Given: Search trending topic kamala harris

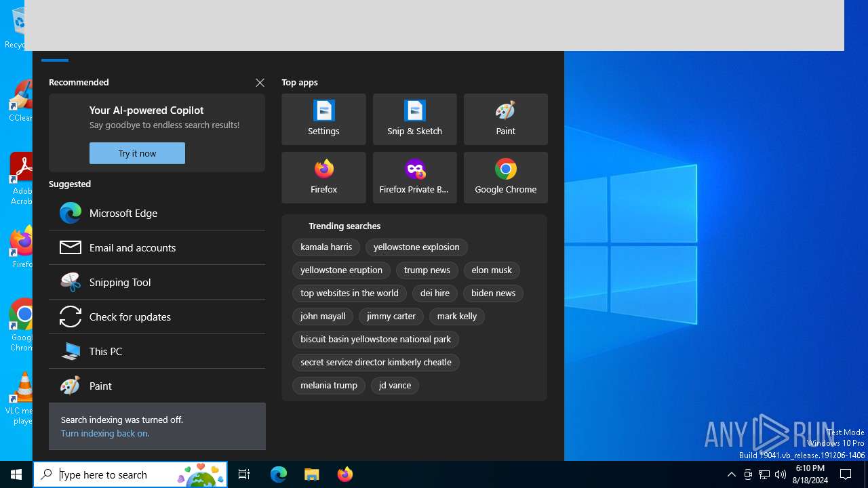Looking at the screenshot, I should coord(326,247).
